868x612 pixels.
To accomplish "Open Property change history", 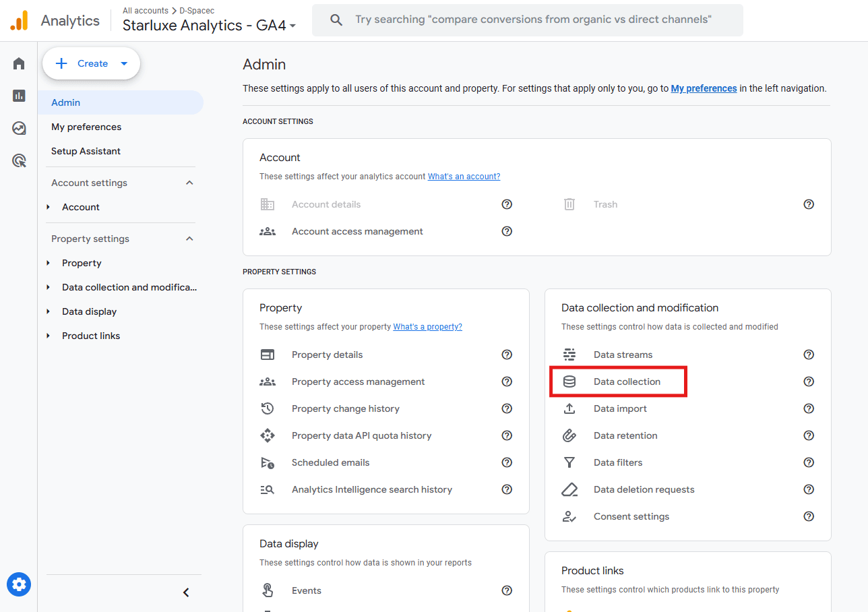I will [x=346, y=408].
